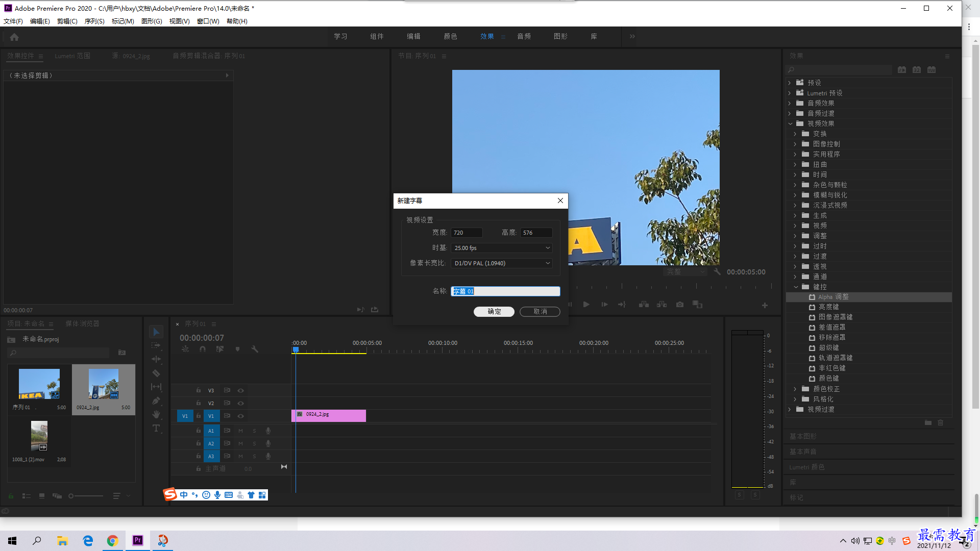Click the 取消 button in dialog
The image size is (980, 551).
click(540, 312)
